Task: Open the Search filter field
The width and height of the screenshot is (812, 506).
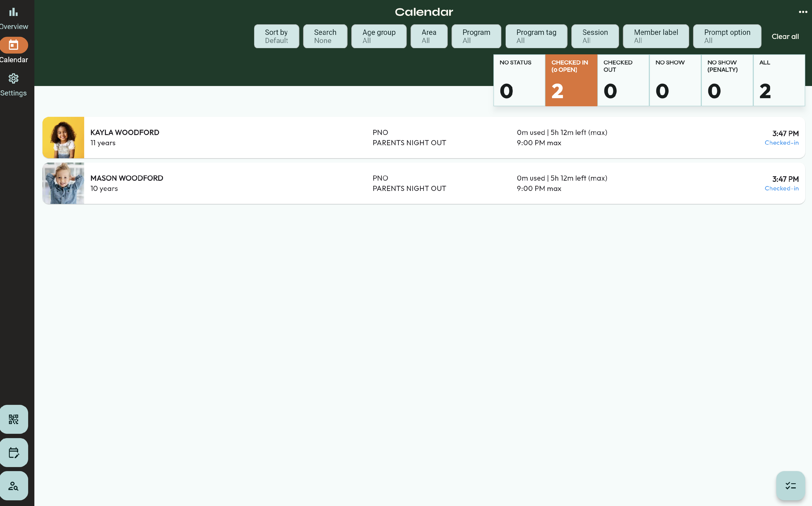Action: point(325,36)
